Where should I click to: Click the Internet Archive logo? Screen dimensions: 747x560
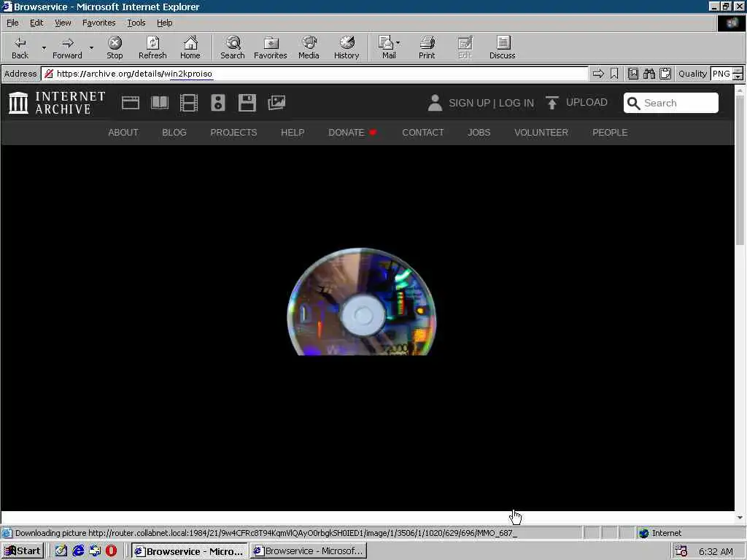57,103
